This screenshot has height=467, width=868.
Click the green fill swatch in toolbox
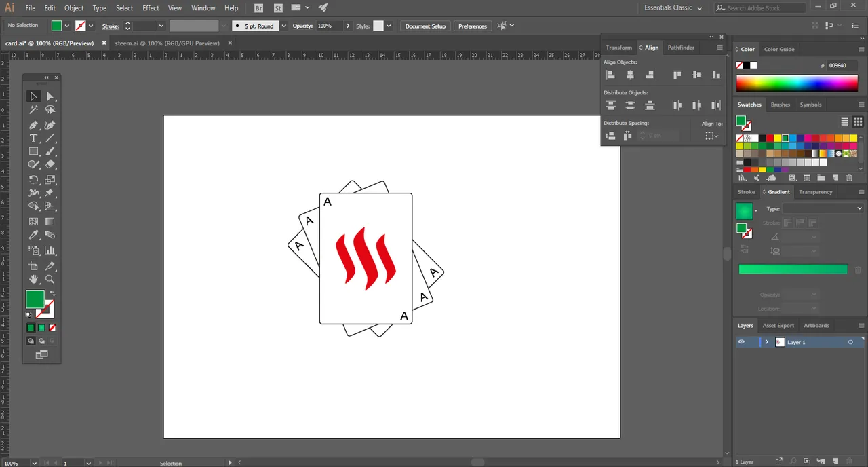click(35, 299)
